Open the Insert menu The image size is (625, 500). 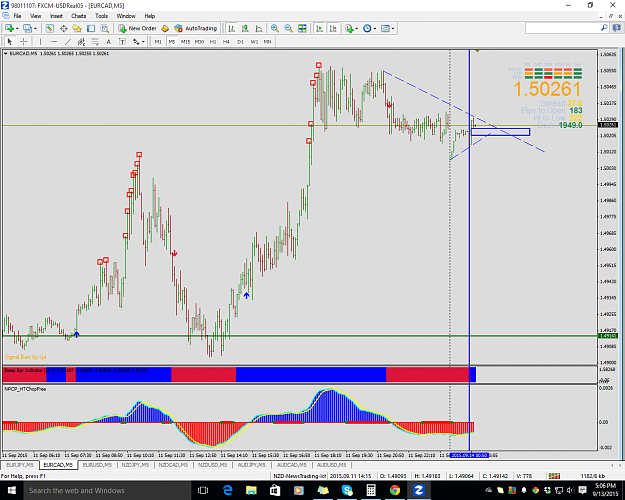[x=56, y=16]
